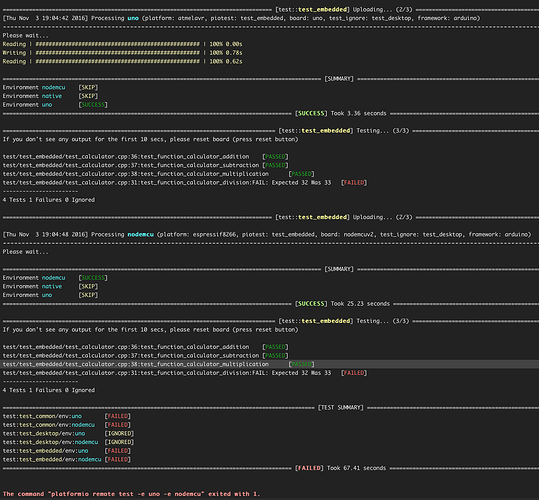
Task: Click test_embedded/env:uno FAILED status
Action: click(118, 451)
